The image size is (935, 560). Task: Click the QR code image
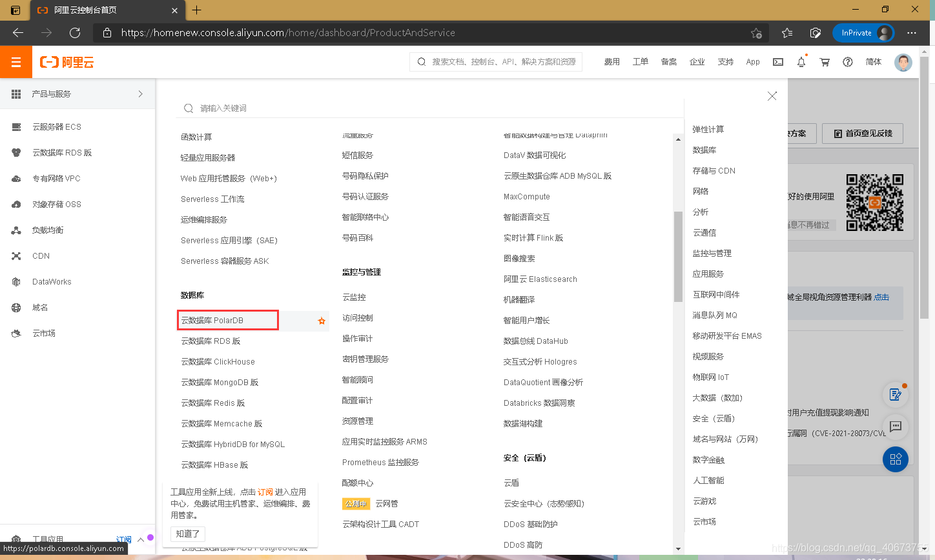tap(875, 203)
